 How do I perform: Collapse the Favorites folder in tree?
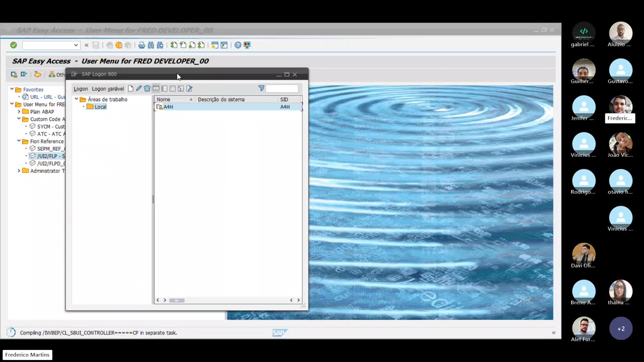click(x=12, y=89)
